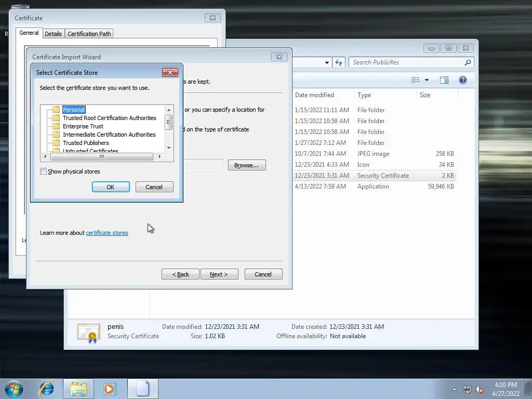Select the Application file row

[374, 187]
